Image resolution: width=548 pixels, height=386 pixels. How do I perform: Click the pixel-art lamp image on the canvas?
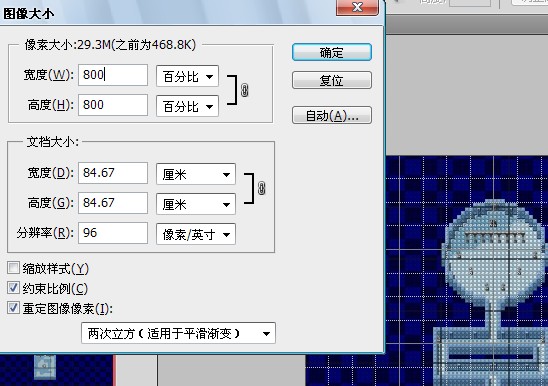[x=491, y=292]
